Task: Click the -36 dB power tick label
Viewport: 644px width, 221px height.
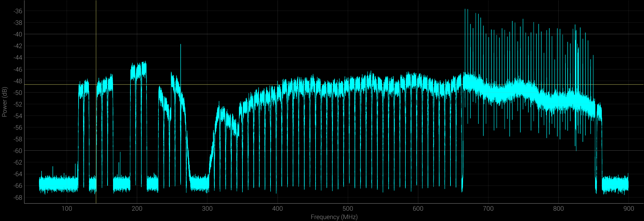Action: point(18,11)
